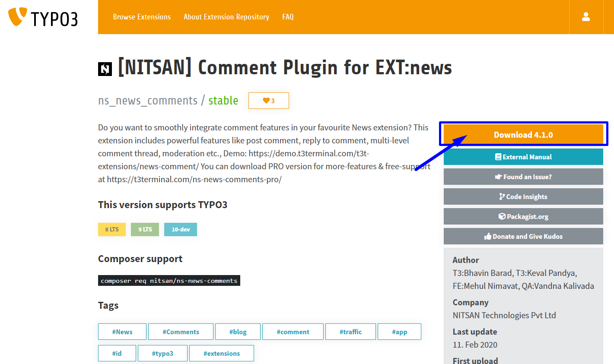Open About Extension Repository page
The height and width of the screenshot is (364, 614).
(x=226, y=17)
